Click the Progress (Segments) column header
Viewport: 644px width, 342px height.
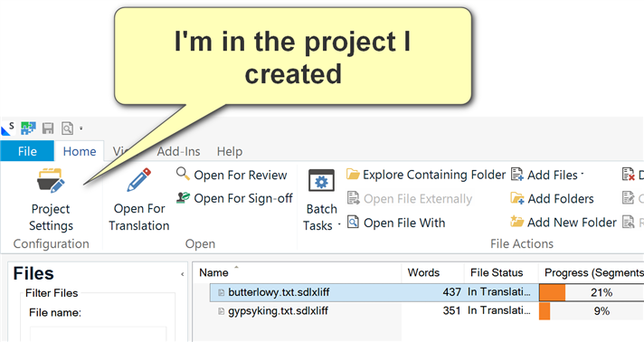click(592, 272)
